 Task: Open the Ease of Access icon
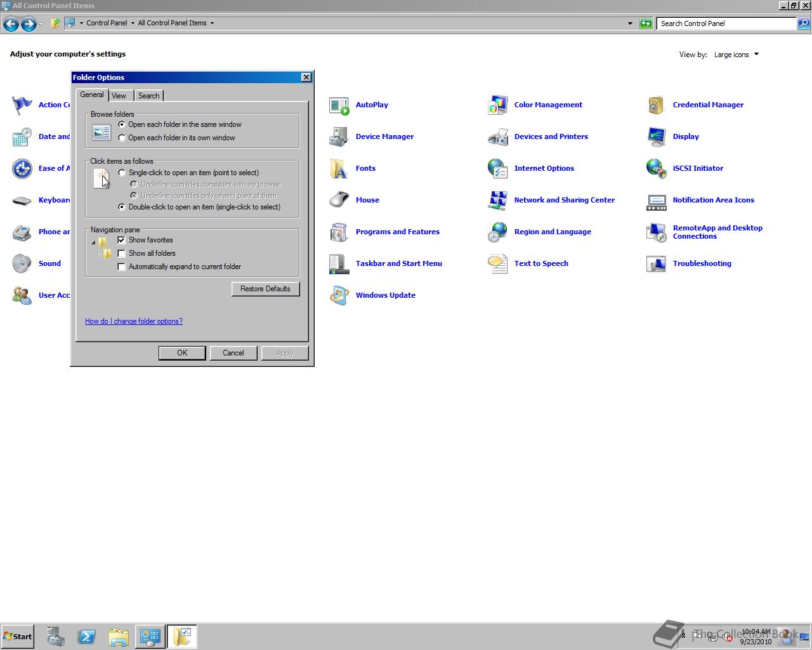[22, 169]
